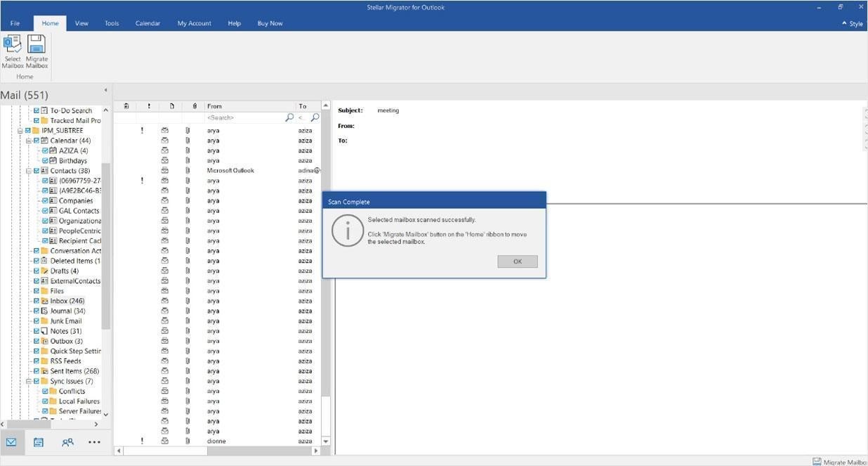868x466 pixels.
Task: Click the ellipsis icon in the navigation pane
Action: (x=94, y=441)
